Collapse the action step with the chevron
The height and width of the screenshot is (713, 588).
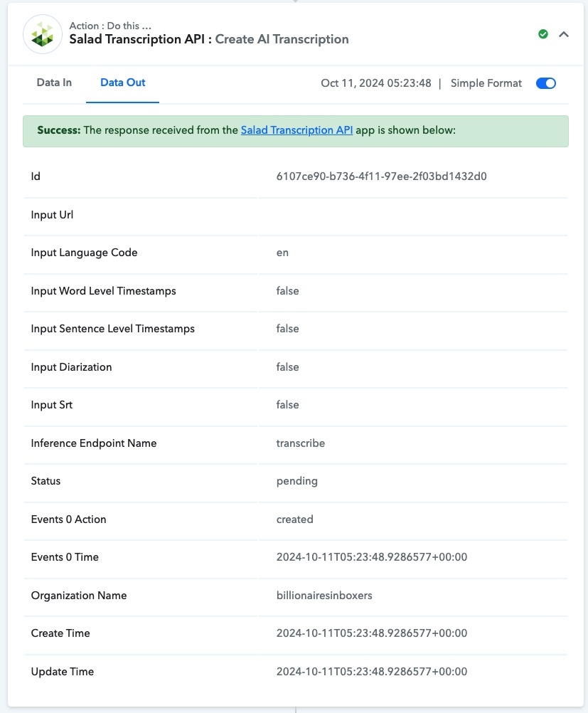point(563,34)
